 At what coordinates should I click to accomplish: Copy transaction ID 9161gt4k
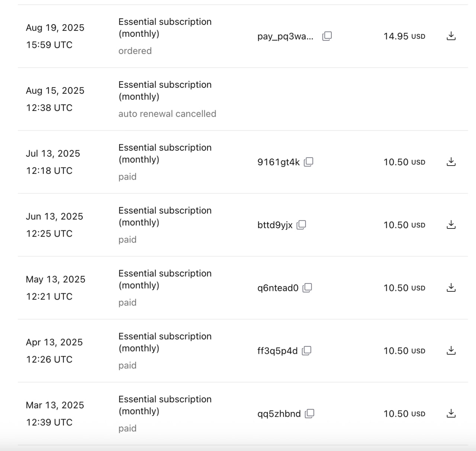(x=309, y=162)
